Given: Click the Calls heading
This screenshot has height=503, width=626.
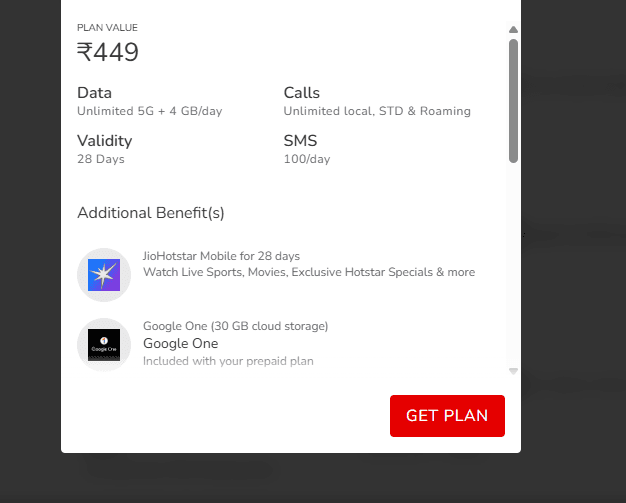Looking at the screenshot, I should [302, 93].
